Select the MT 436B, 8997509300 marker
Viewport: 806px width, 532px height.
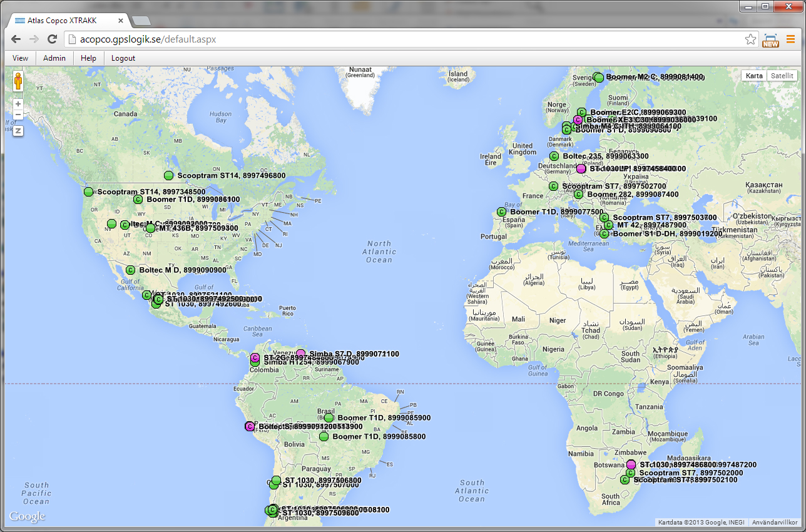click(150, 228)
